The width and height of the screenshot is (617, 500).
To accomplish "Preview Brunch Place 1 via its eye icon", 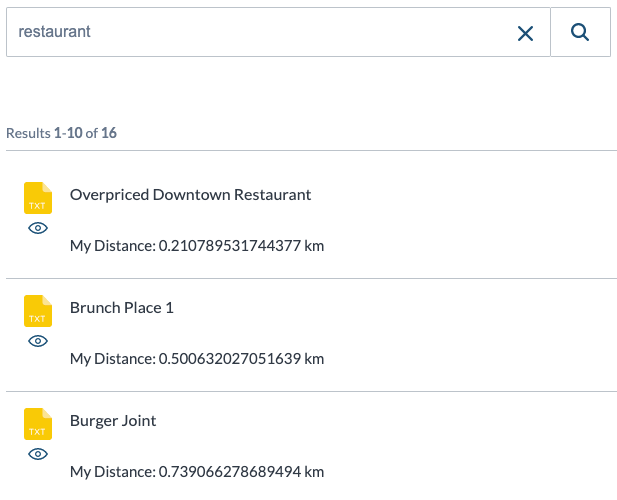I will 38,341.
